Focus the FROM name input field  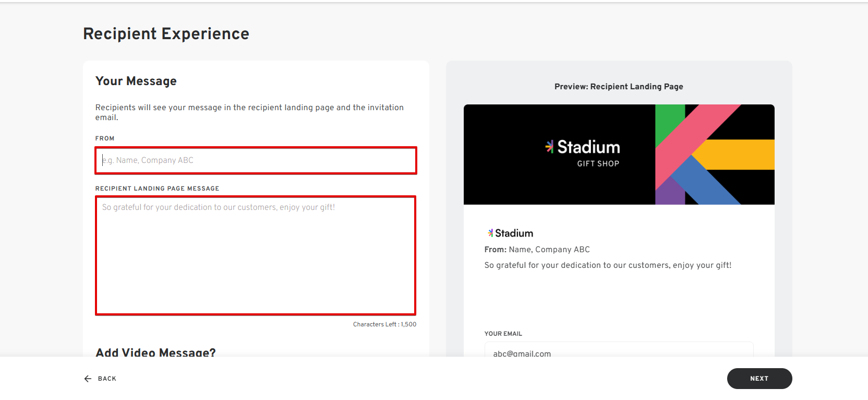click(x=256, y=160)
